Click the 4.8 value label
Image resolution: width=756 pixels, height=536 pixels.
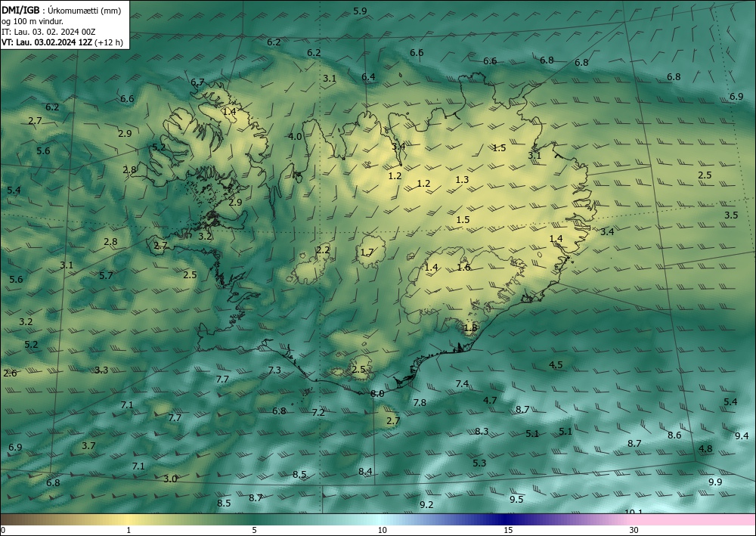[x=705, y=449]
